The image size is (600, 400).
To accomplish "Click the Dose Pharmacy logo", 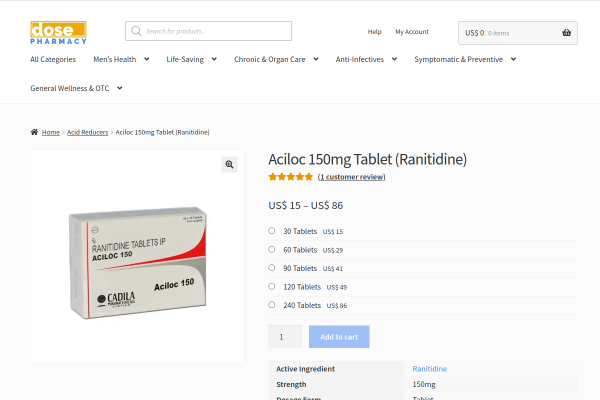I will click(58, 32).
